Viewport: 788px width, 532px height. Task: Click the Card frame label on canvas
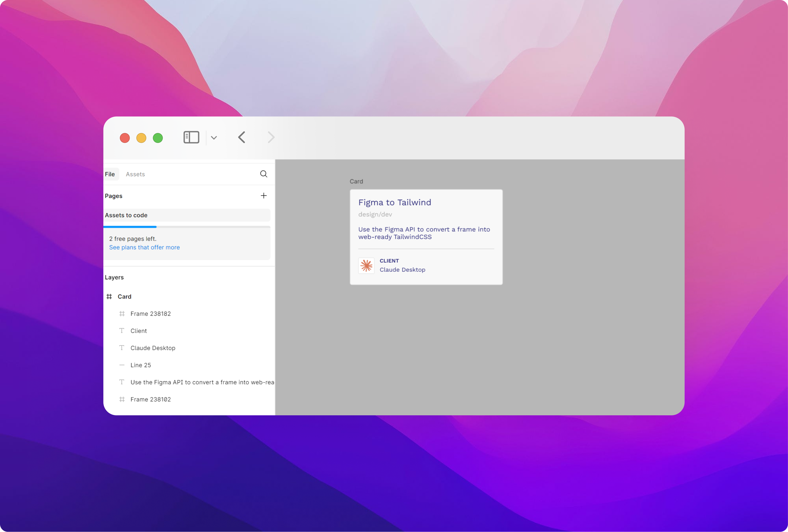click(356, 181)
